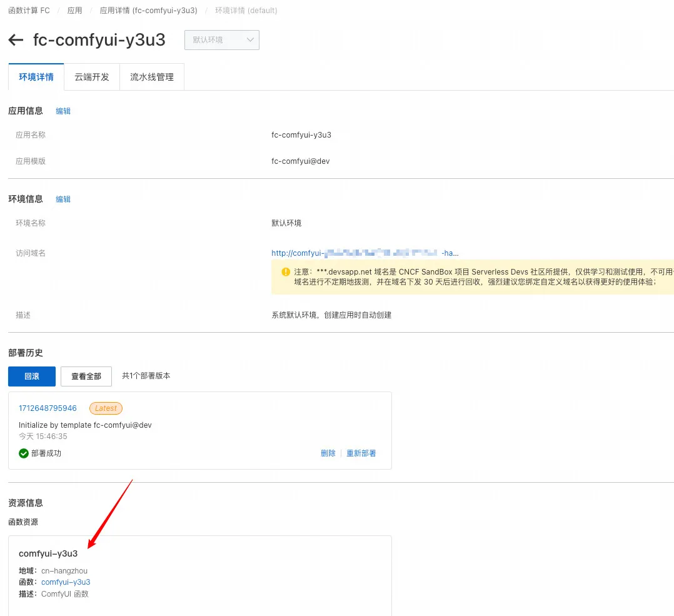
Task: Click the back arrow beside fc-comfyui-y3u3
Action: 16,40
